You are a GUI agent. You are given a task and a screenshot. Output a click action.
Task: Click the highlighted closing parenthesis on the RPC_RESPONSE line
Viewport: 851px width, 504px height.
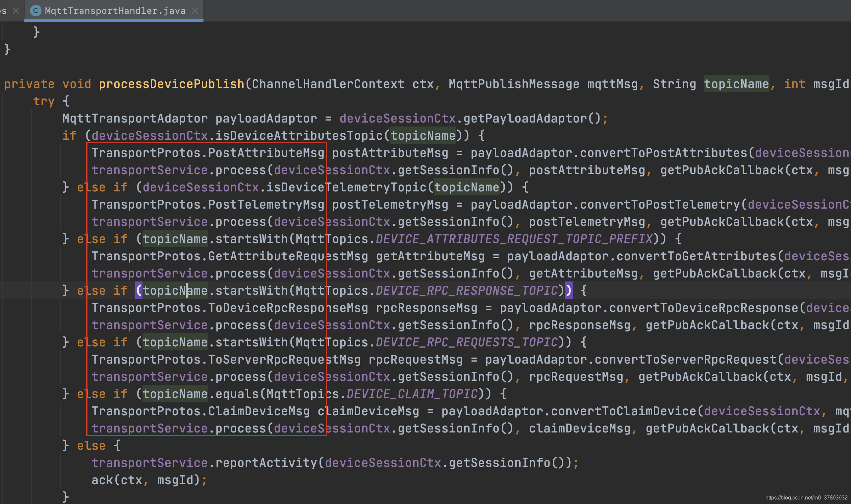point(569,291)
